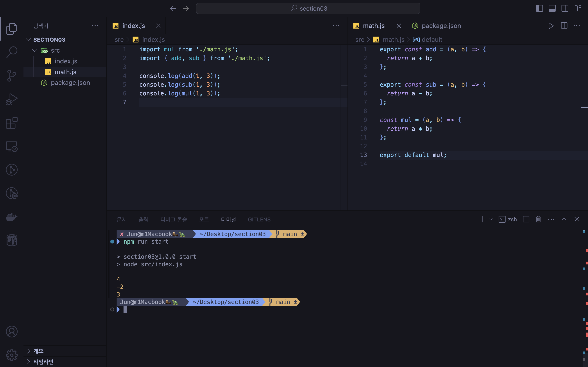This screenshot has width=588, height=367.
Task: Kill terminal with trash icon
Action: tap(538, 219)
